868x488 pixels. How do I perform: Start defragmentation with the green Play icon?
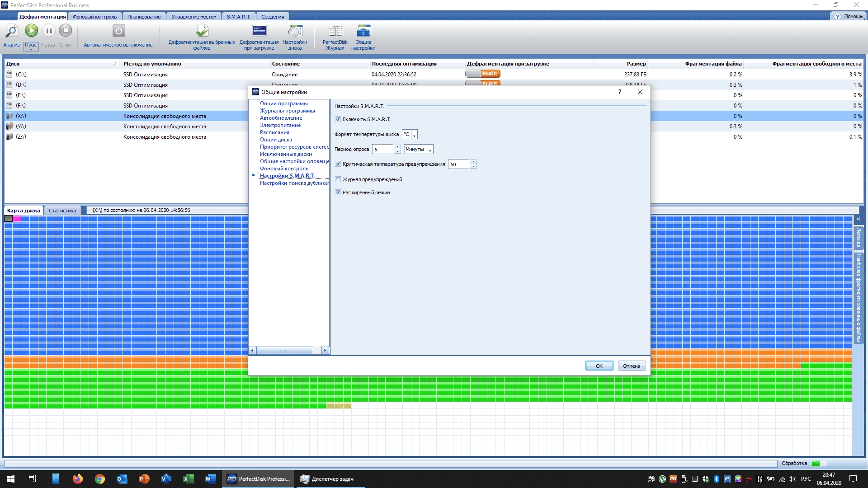(31, 31)
